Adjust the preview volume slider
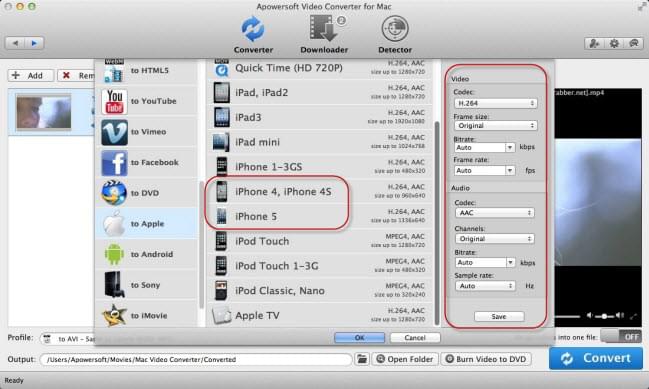 605,316
